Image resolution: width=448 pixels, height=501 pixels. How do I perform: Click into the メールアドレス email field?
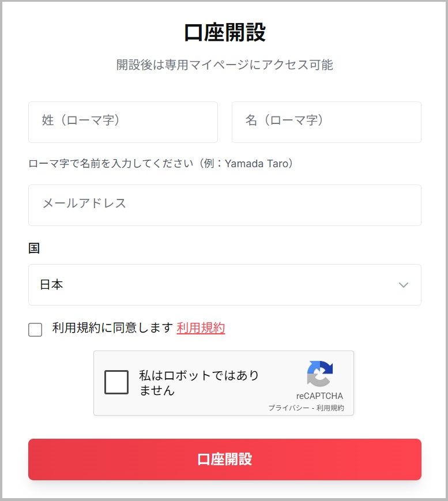tap(224, 205)
